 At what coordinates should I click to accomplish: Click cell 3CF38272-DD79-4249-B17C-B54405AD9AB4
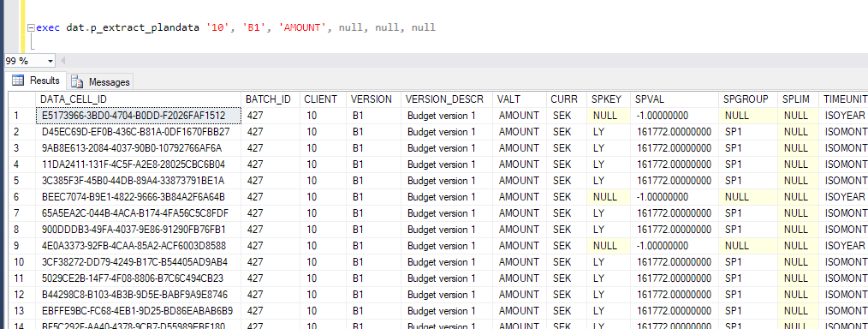pos(139,262)
